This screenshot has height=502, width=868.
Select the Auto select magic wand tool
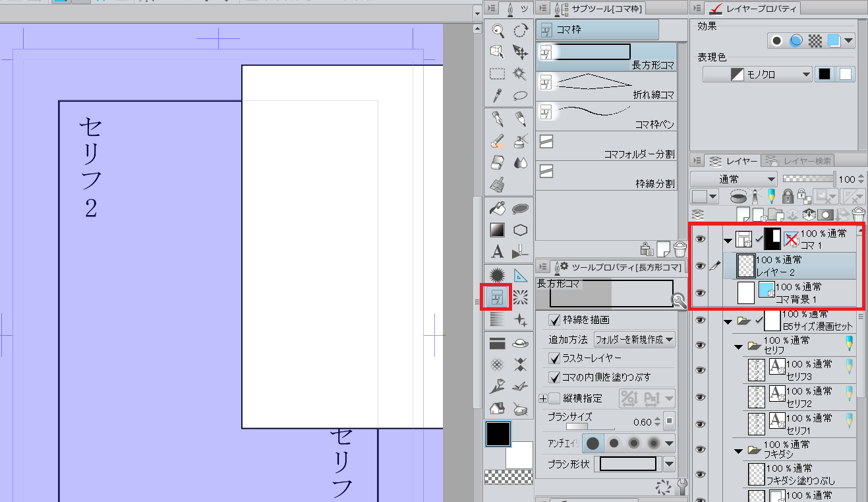(x=521, y=73)
